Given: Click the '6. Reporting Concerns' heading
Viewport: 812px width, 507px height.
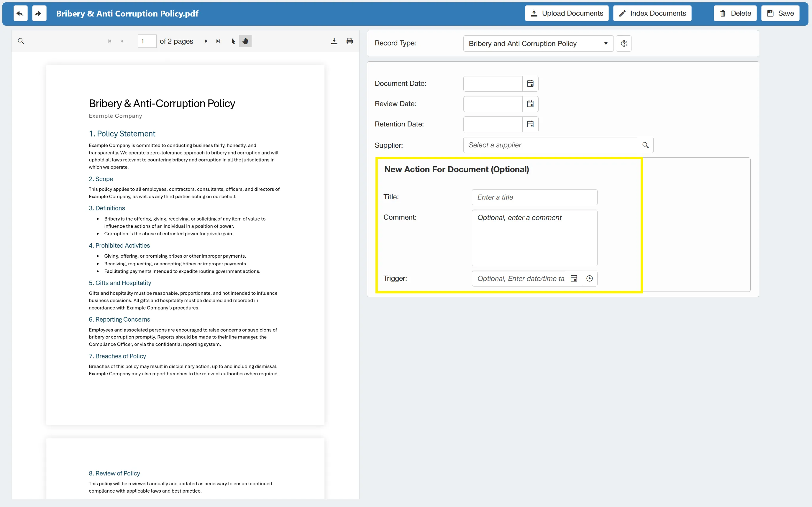Looking at the screenshot, I should (x=119, y=319).
